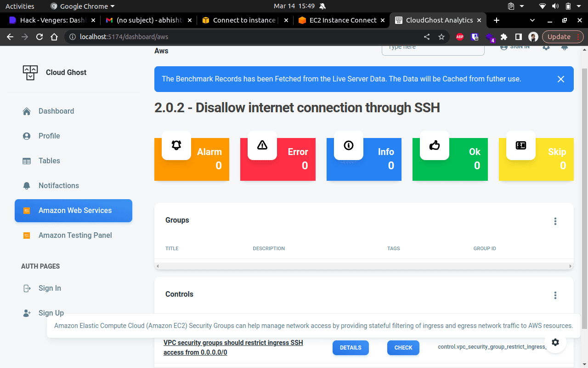Toggle the Chrome side panel icon
Screen dimensions: 588x368
pos(518,37)
